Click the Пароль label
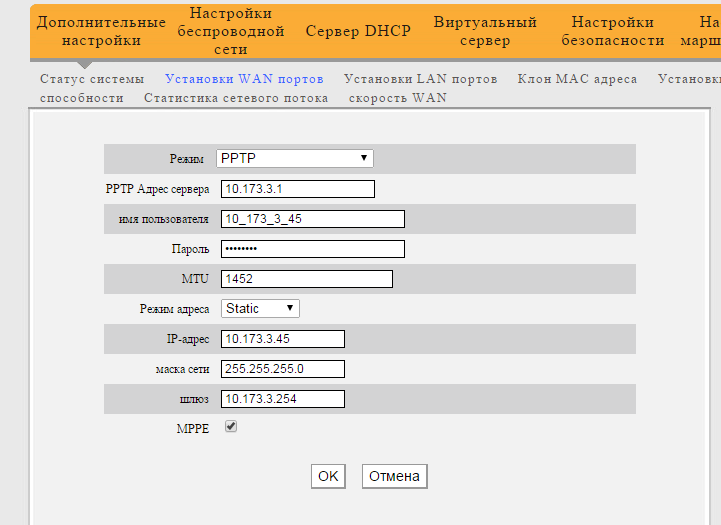 pyautogui.click(x=190, y=249)
